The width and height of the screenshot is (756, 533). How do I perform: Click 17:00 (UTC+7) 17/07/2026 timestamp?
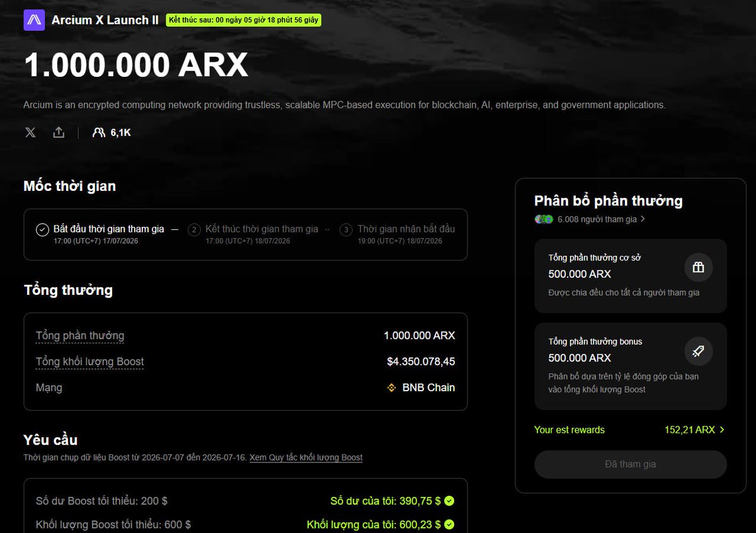point(96,241)
